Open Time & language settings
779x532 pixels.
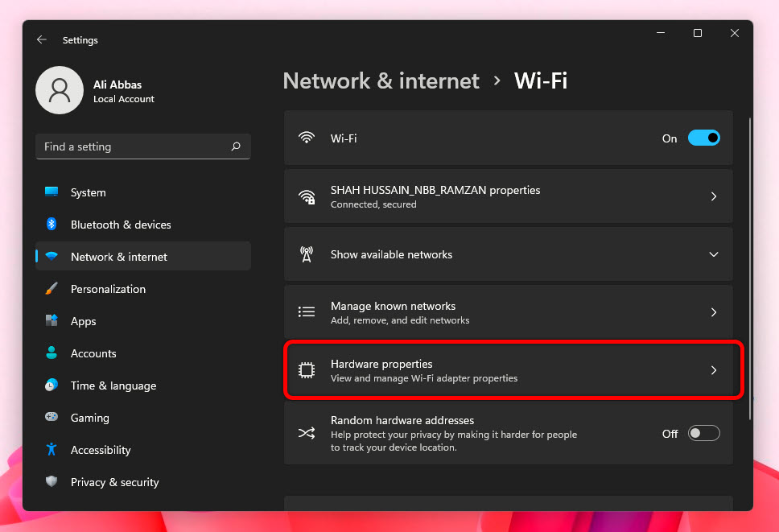point(143,386)
